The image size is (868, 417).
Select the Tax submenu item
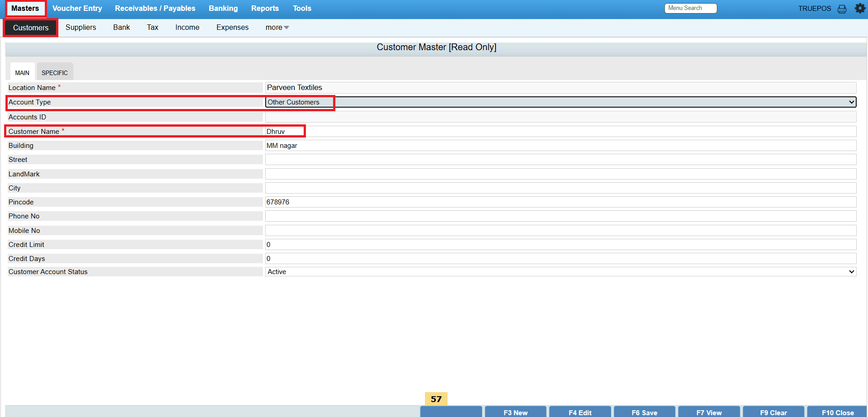click(153, 28)
